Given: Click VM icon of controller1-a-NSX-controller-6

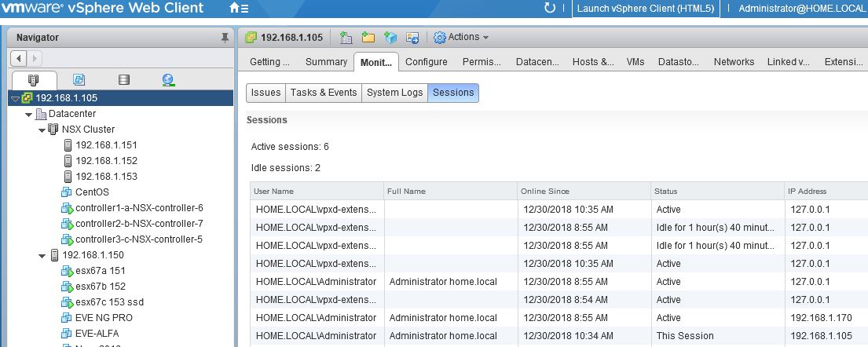Looking at the screenshot, I should (x=67, y=208).
